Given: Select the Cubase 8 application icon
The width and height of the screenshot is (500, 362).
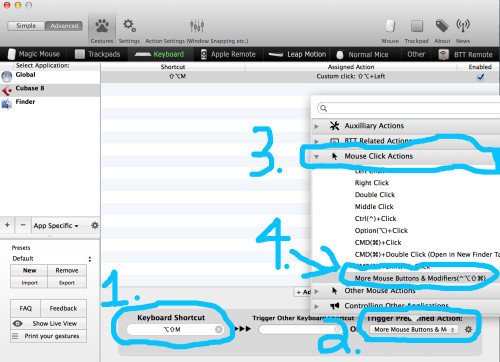Looking at the screenshot, I should click(x=7, y=90).
